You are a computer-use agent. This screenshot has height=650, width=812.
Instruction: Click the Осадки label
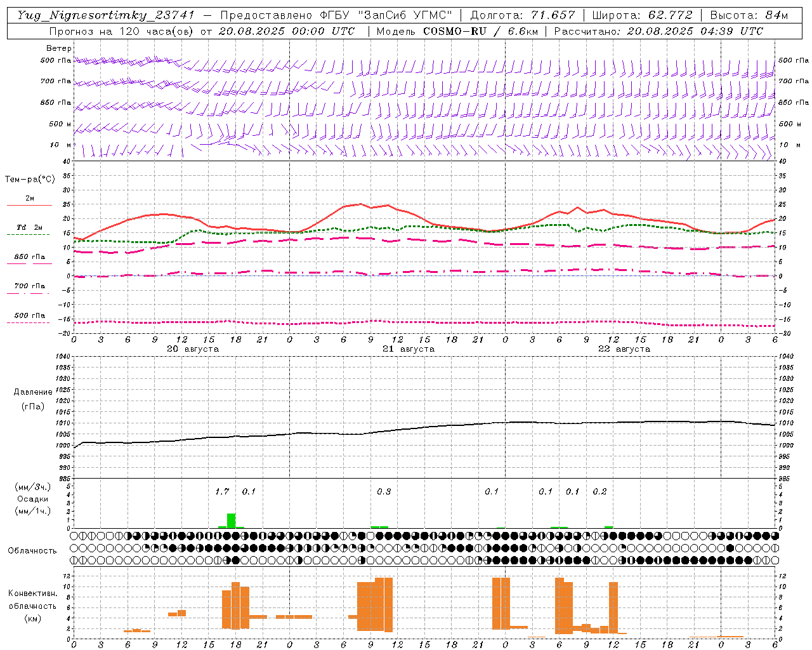(x=33, y=499)
